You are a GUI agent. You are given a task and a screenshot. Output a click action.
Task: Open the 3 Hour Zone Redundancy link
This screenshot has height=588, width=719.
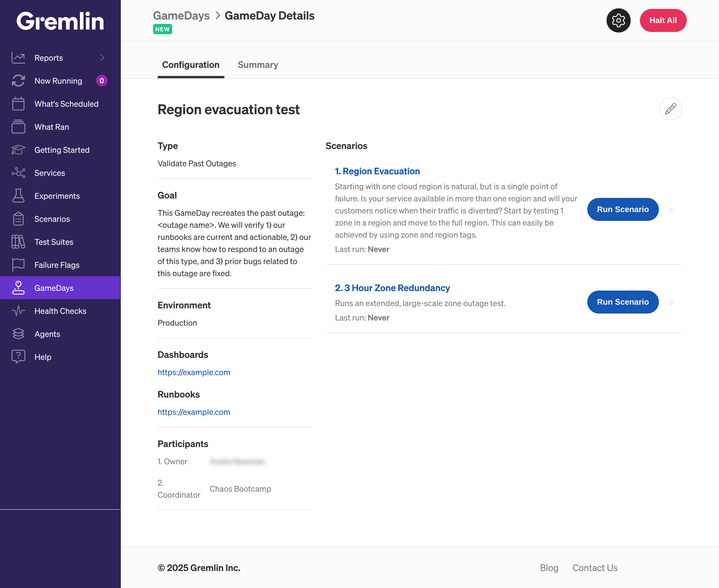coord(392,288)
